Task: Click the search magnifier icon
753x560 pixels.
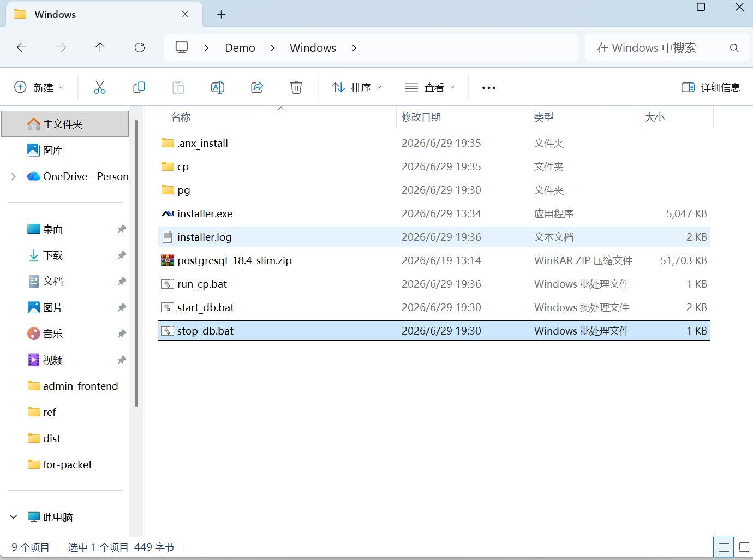Action: 734,48
